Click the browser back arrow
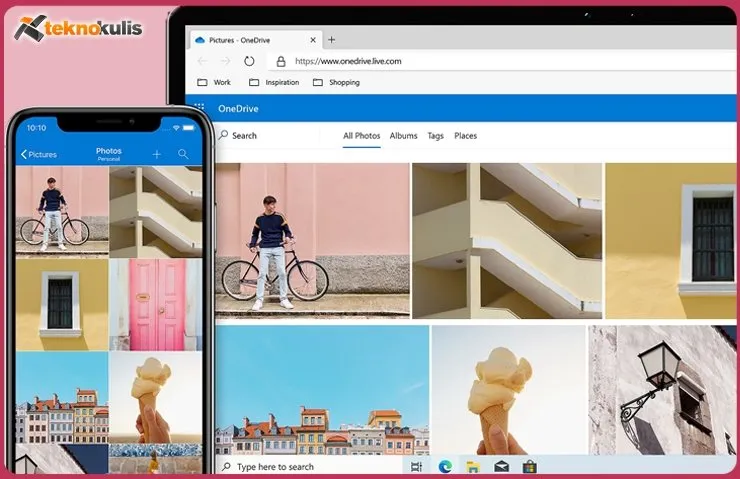This screenshot has width=740, height=479. pyautogui.click(x=202, y=61)
